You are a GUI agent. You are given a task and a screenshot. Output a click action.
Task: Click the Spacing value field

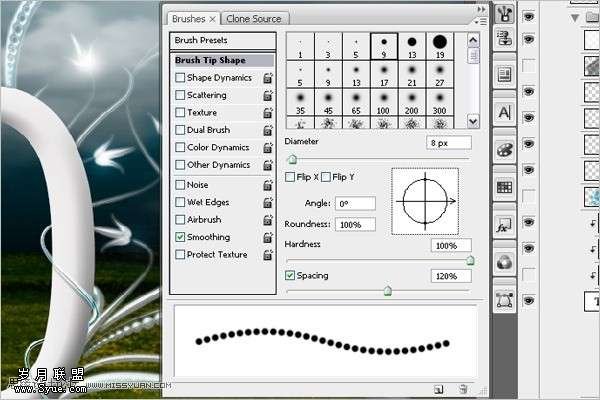pyautogui.click(x=451, y=276)
